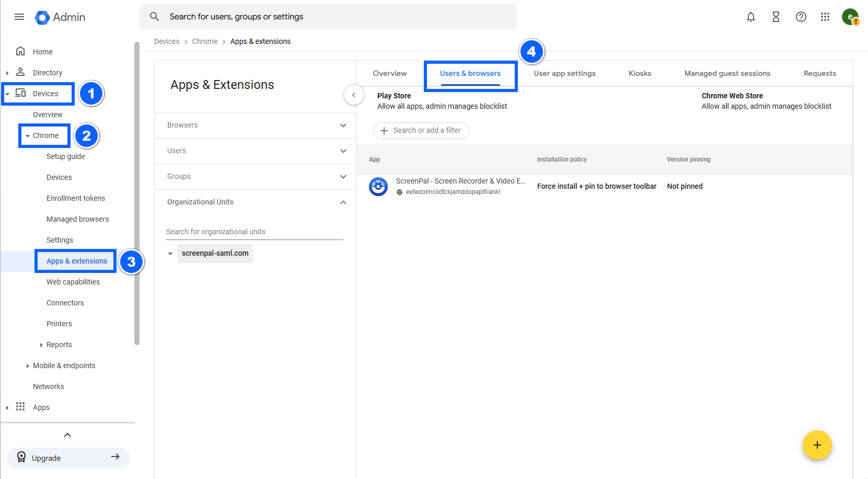Open the Managed guest sessions tab
The image size is (868, 479).
pyautogui.click(x=727, y=73)
